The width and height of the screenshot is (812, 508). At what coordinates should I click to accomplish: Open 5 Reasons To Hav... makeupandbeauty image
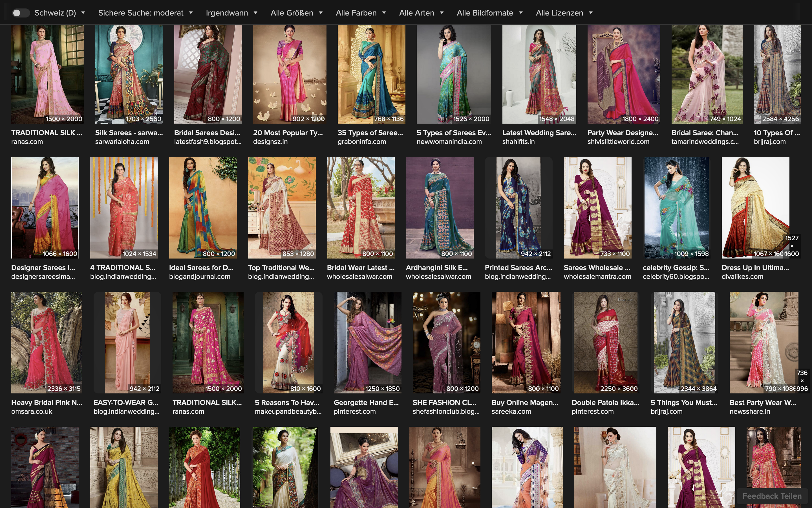[288, 343]
